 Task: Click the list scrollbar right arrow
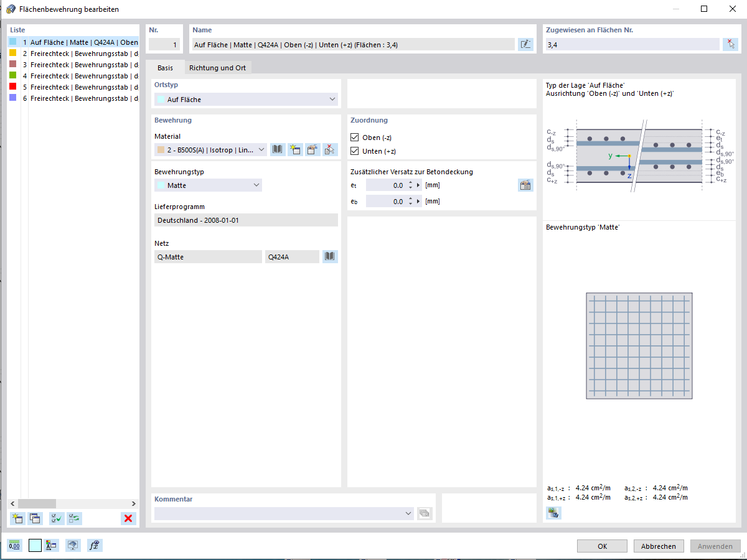[133, 503]
